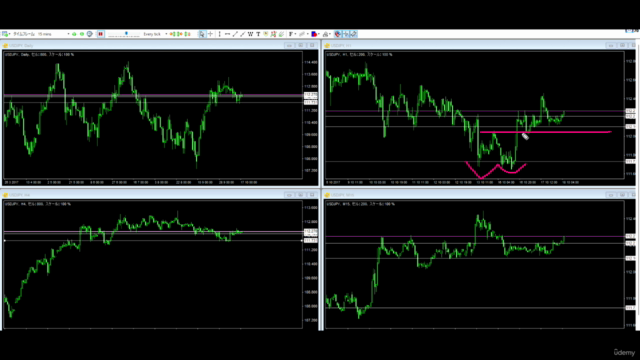Select the arrow pointer tool

pyautogui.click(x=202, y=34)
